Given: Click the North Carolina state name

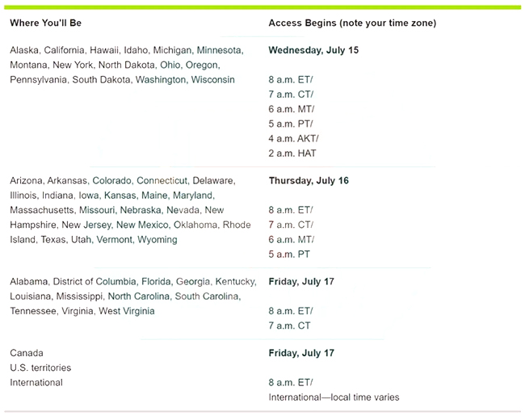Looking at the screenshot, I should pyautogui.click(x=139, y=296).
